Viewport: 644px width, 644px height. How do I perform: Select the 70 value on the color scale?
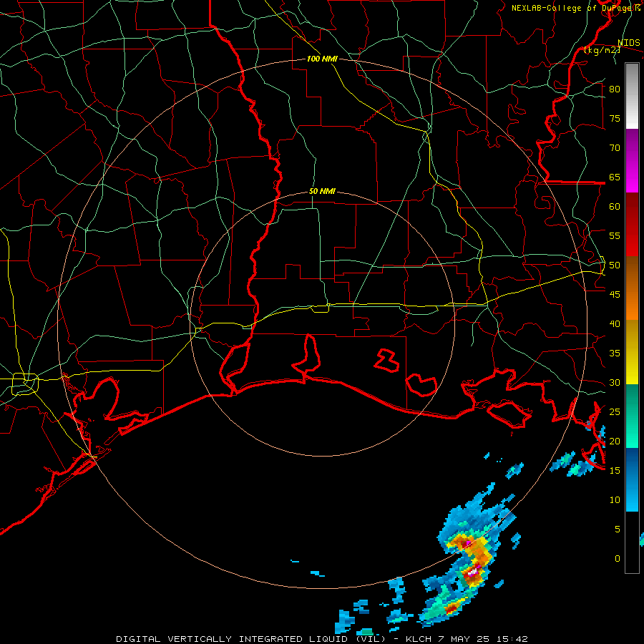click(x=615, y=148)
